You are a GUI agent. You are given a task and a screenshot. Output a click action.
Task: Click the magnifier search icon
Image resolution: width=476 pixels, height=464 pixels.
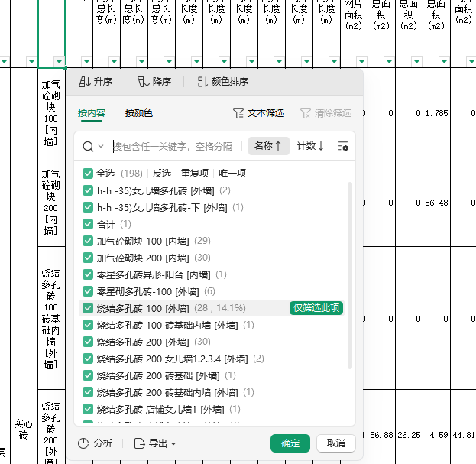click(x=88, y=146)
